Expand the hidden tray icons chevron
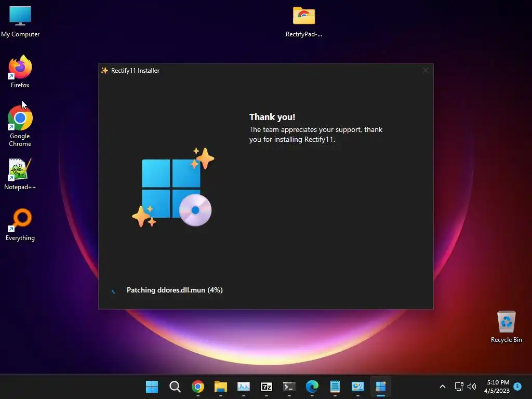This screenshot has height=399, width=532. (x=443, y=387)
